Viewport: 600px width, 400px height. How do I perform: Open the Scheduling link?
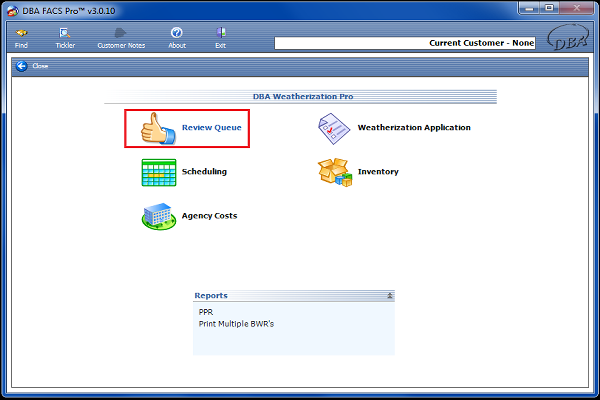point(204,171)
